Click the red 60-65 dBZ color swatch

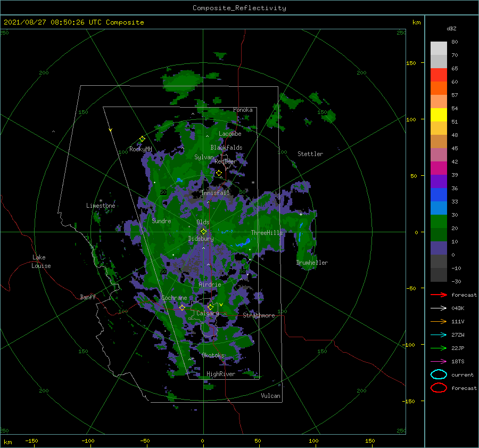tap(439, 75)
